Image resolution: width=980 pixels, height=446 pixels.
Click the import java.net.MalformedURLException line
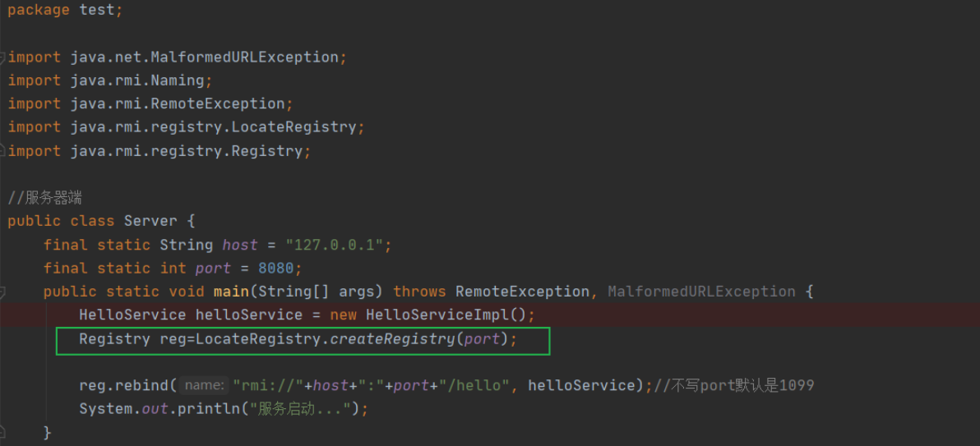(177, 57)
